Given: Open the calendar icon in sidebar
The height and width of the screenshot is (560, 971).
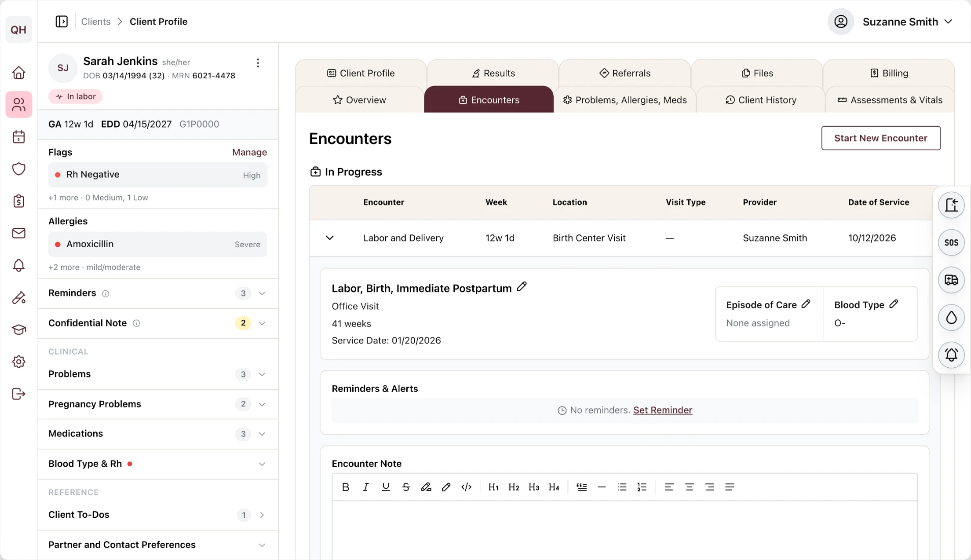Looking at the screenshot, I should 19,137.
